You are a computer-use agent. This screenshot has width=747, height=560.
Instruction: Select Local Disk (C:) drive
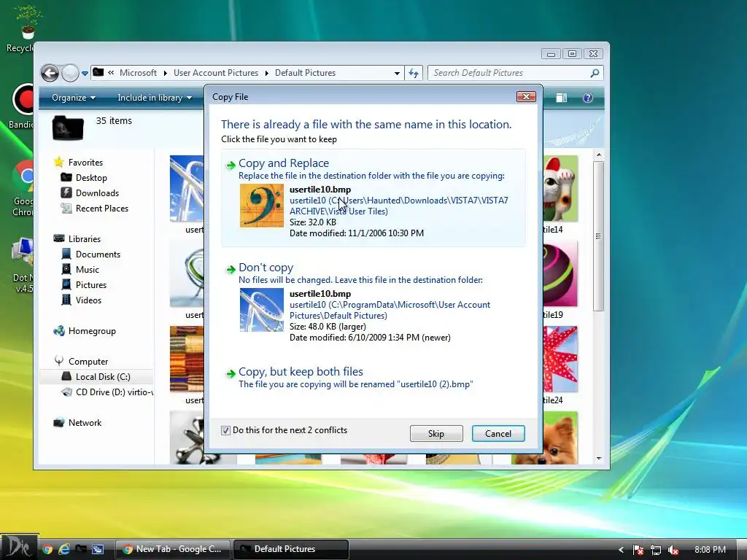(103, 377)
